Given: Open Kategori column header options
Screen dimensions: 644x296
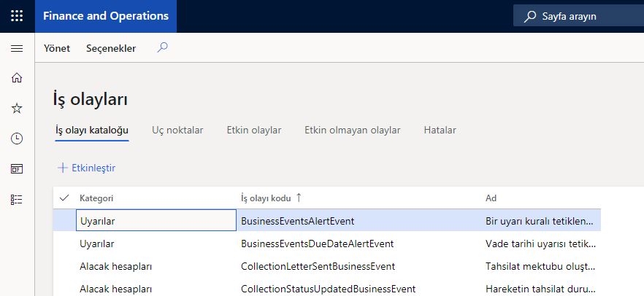Looking at the screenshot, I should click(96, 198).
